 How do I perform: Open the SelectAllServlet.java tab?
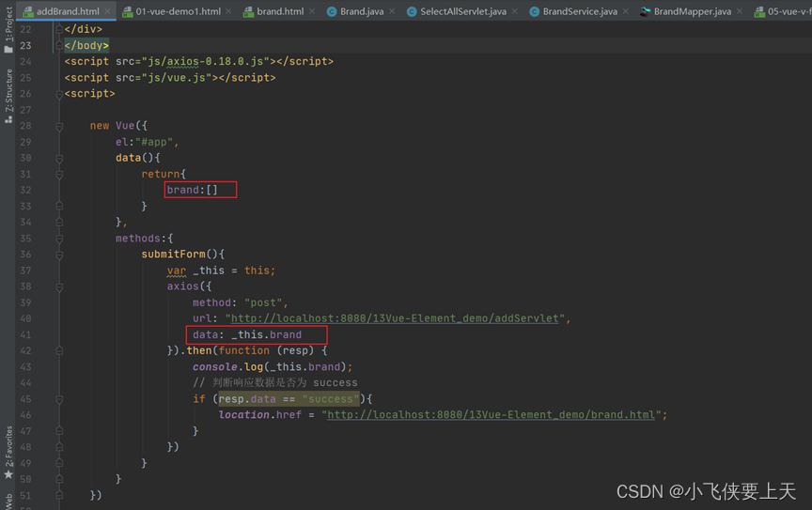pos(463,11)
